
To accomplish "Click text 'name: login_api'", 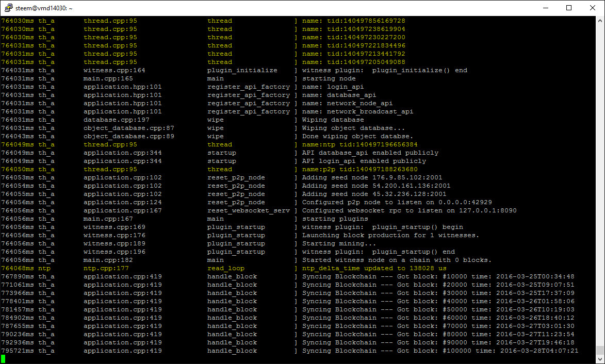I will pyautogui.click(x=333, y=87).
